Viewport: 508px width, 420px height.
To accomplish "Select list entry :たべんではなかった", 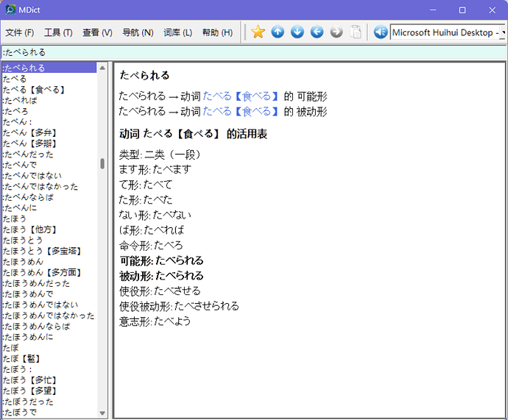I will point(49,186).
